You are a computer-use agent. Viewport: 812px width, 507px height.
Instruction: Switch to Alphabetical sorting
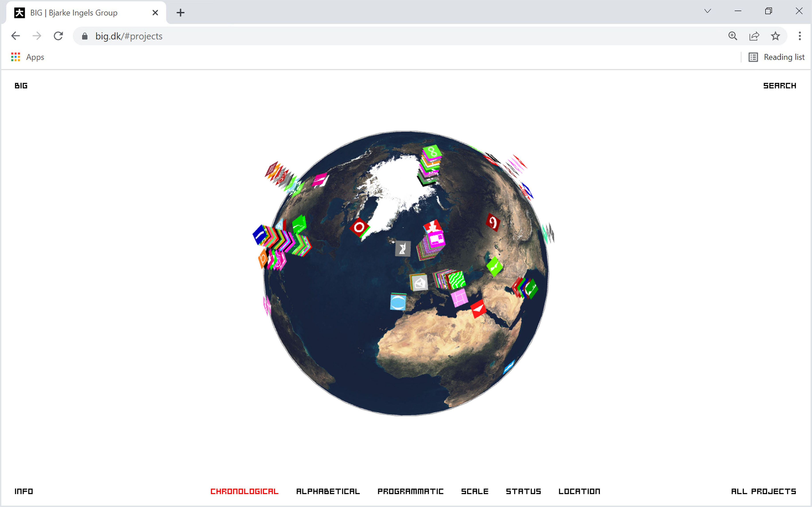coord(327,491)
